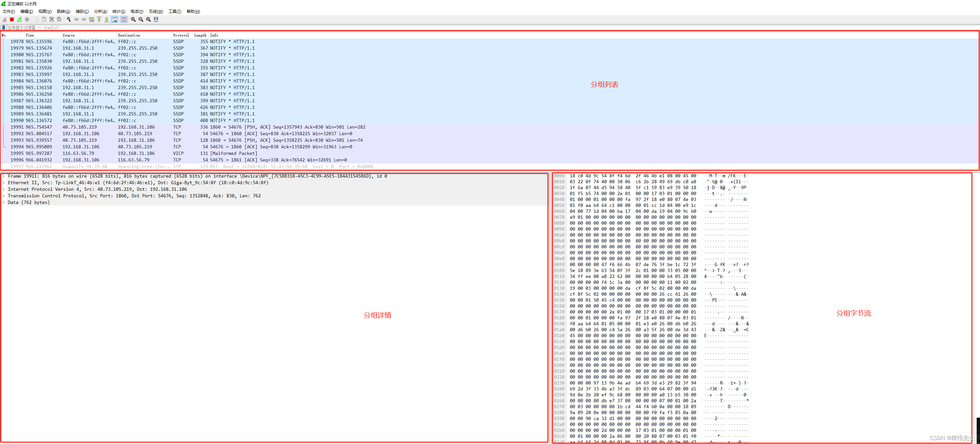Toggle packet list colorization
The image size is (980, 444).
click(124, 19)
